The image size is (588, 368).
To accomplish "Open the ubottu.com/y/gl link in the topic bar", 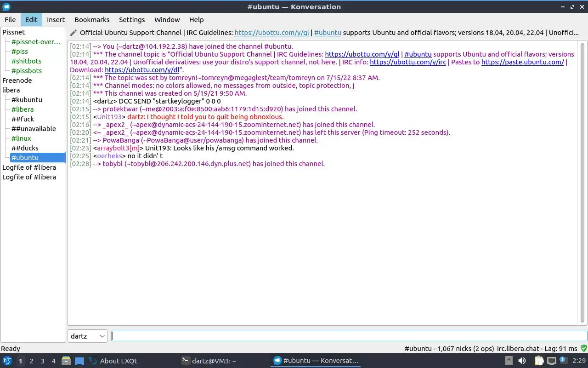I will [x=272, y=33].
